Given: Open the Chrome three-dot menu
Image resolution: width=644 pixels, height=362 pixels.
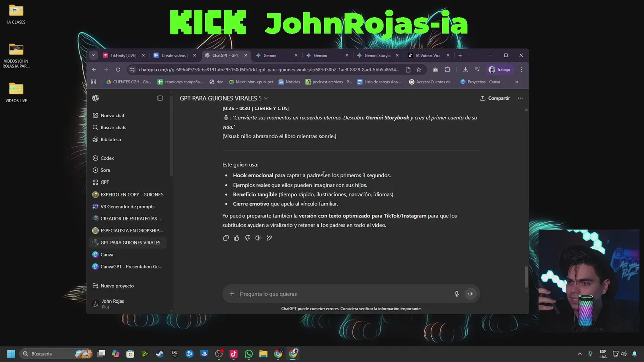Looking at the screenshot, I should (521, 70).
